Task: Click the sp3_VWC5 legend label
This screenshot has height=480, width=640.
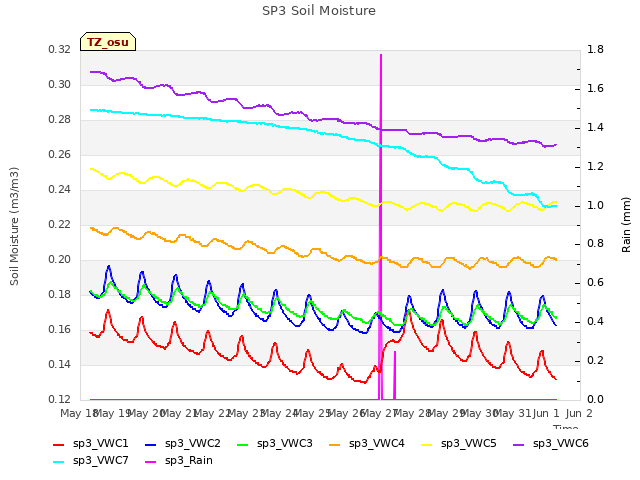Action: [469, 443]
